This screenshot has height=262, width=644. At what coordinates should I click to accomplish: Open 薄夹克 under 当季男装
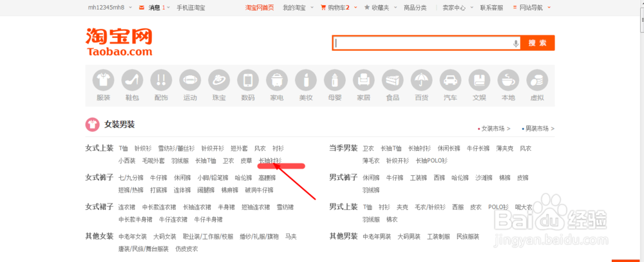coord(505,148)
